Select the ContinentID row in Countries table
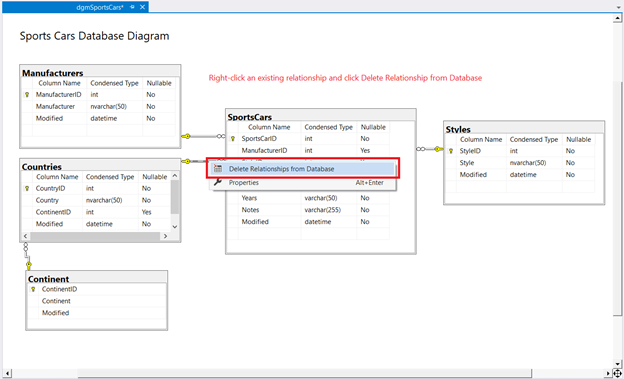Viewport: 624px width, 379px height. (96, 212)
